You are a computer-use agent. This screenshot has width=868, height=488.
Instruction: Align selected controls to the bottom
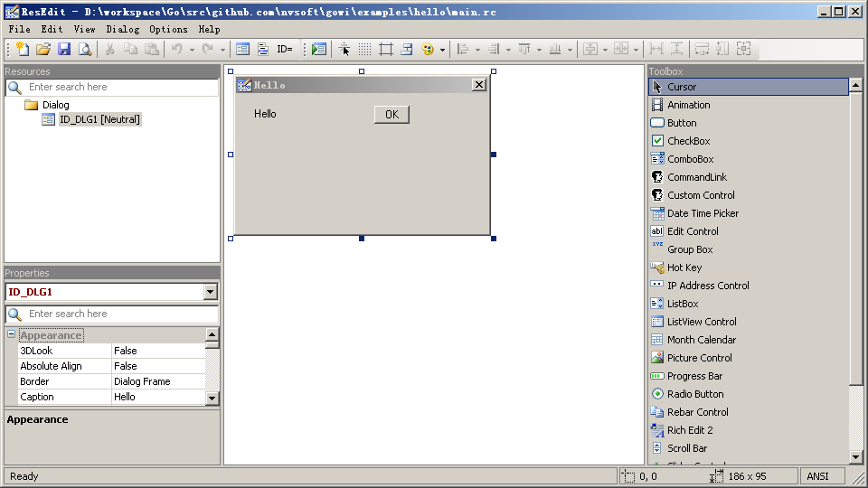pyautogui.click(x=555, y=49)
